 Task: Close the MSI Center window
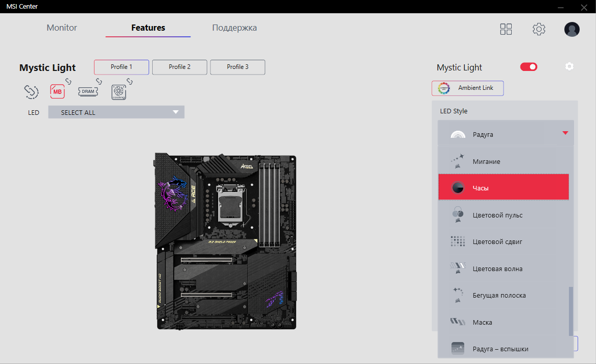pyautogui.click(x=584, y=7)
